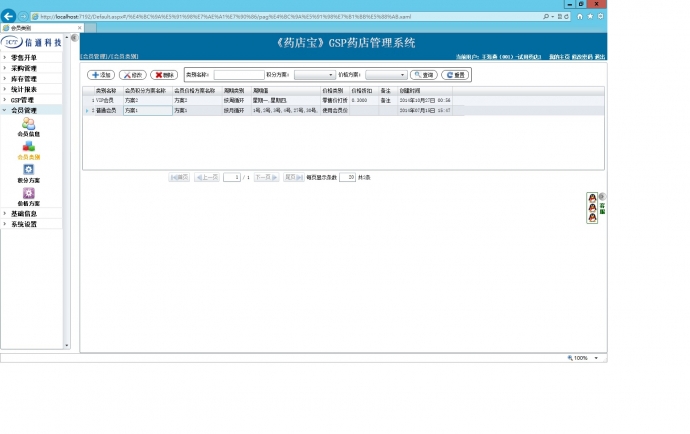Click the 零售价打折 price type cell
The image size is (690, 434).
click(335, 100)
